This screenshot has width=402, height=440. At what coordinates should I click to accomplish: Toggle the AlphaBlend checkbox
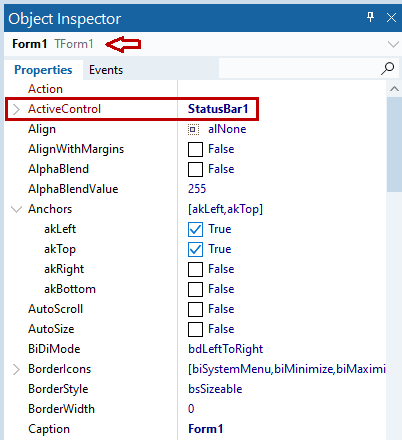[195, 169]
